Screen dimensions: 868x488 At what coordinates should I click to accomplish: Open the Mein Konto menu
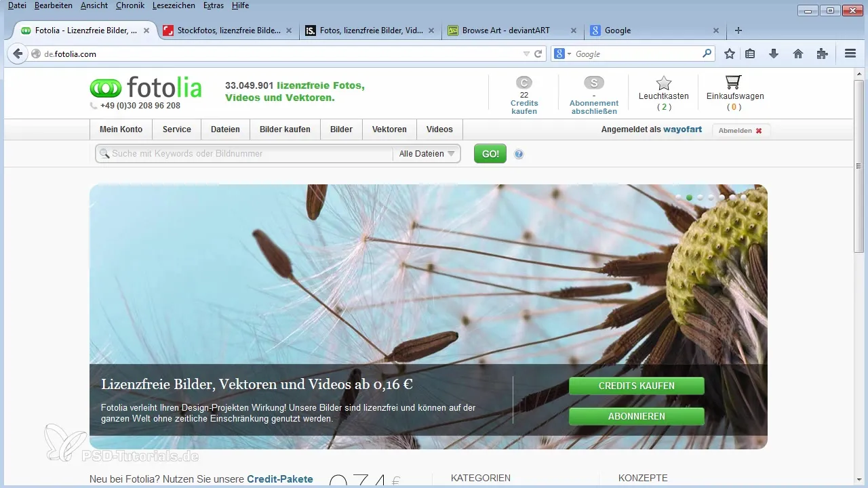121,129
